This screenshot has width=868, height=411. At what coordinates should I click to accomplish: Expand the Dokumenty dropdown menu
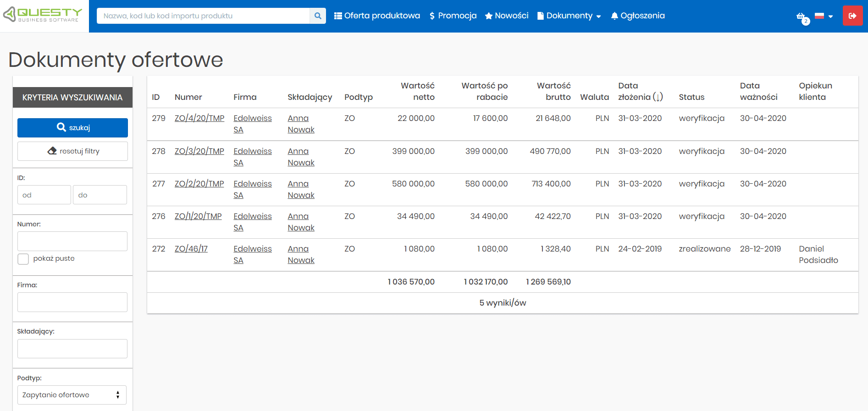tap(569, 16)
